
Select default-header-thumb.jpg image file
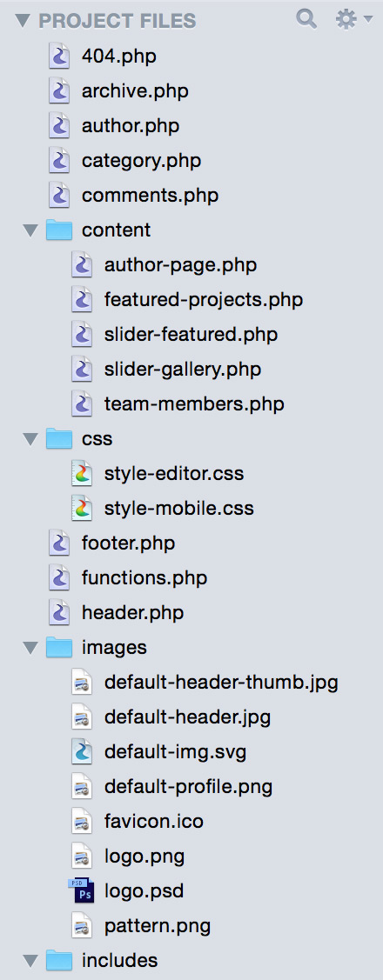pyautogui.click(x=222, y=682)
